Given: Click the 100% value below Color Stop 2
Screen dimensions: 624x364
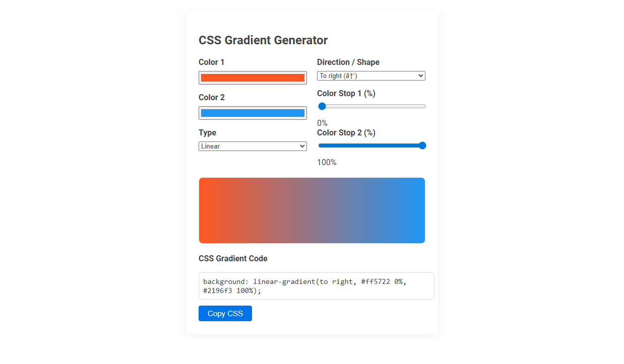Looking at the screenshot, I should [x=327, y=162].
